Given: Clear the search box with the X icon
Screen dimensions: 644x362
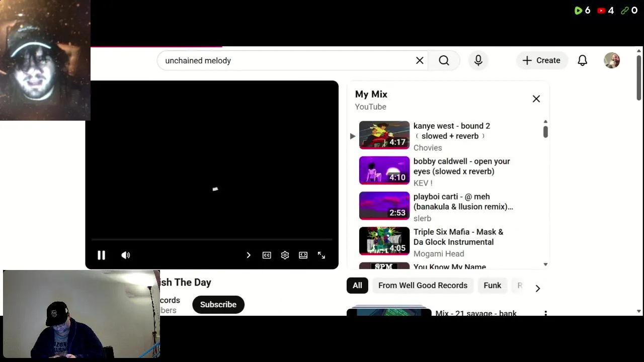Looking at the screenshot, I should pyautogui.click(x=420, y=60).
